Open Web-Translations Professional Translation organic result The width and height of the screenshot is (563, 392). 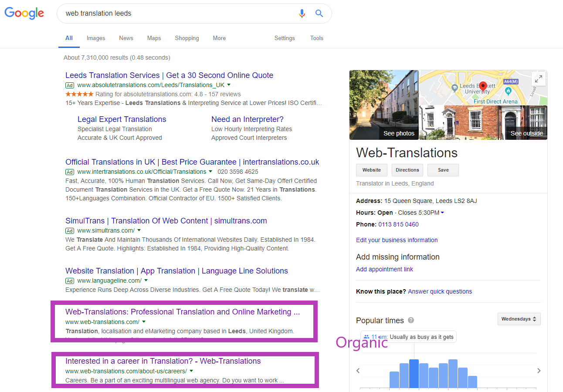(x=183, y=312)
